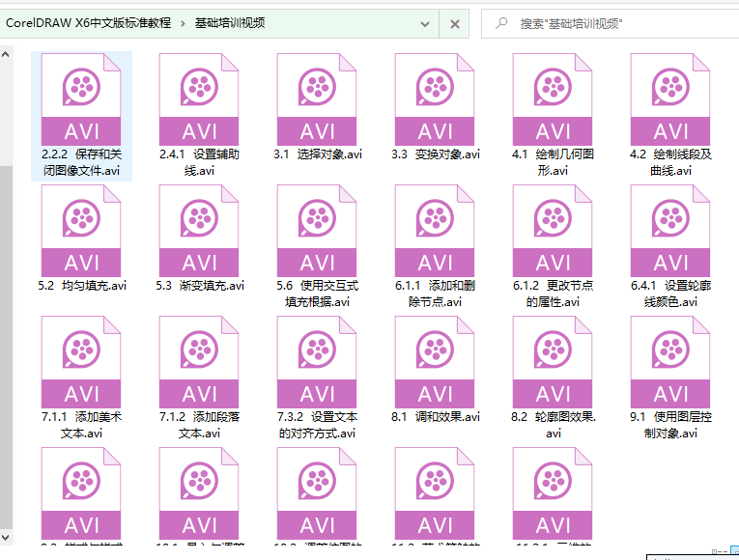The width and height of the screenshot is (739, 560).
Task: Click the scroll-down arrow on the left scrollbar
Action: point(6,538)
